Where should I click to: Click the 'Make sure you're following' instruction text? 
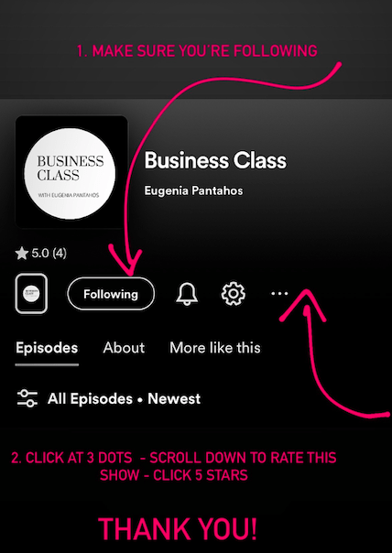(197, 51)
